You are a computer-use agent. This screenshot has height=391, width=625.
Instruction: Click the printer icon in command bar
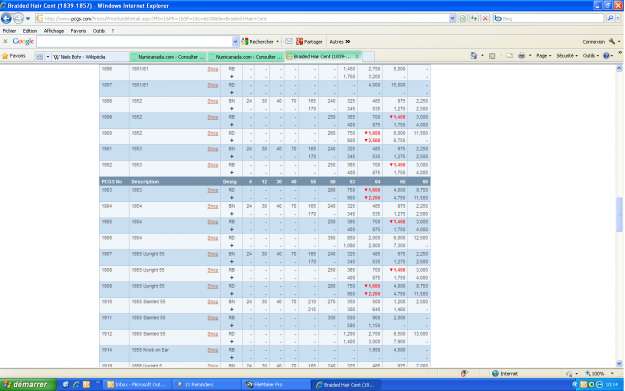(521, 56)
